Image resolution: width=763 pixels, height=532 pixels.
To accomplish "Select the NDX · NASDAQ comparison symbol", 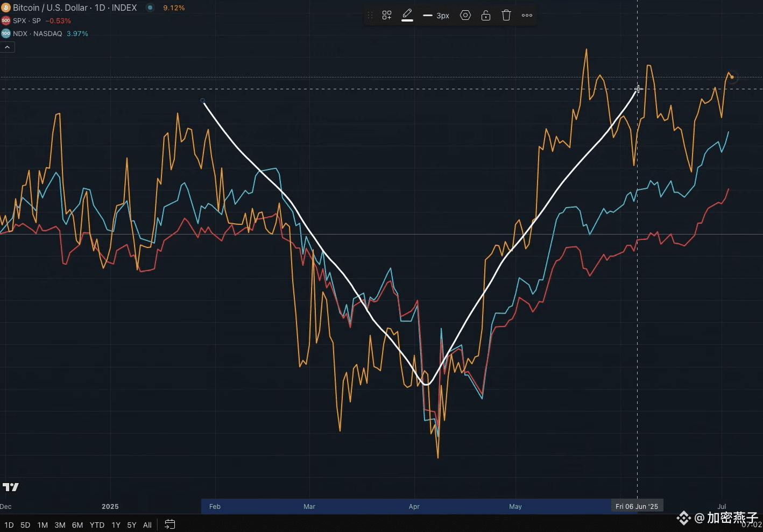I will tap(38, 33).
